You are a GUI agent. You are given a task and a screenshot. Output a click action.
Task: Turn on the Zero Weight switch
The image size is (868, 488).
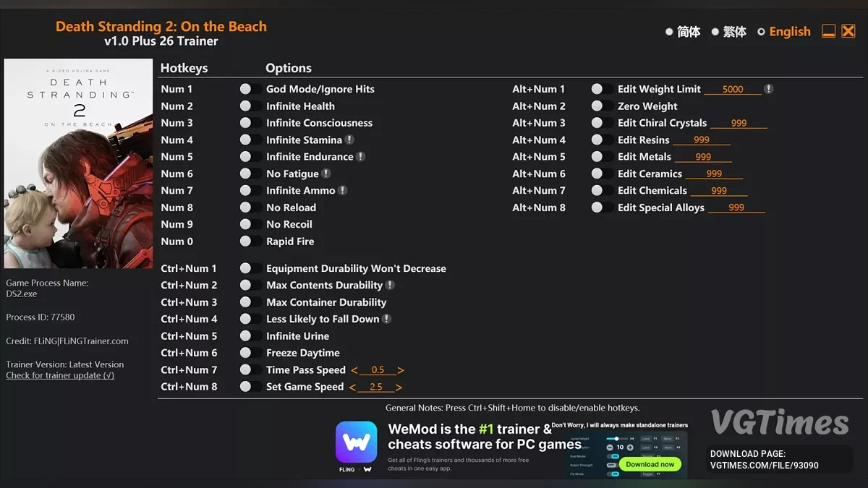point(603,106)
